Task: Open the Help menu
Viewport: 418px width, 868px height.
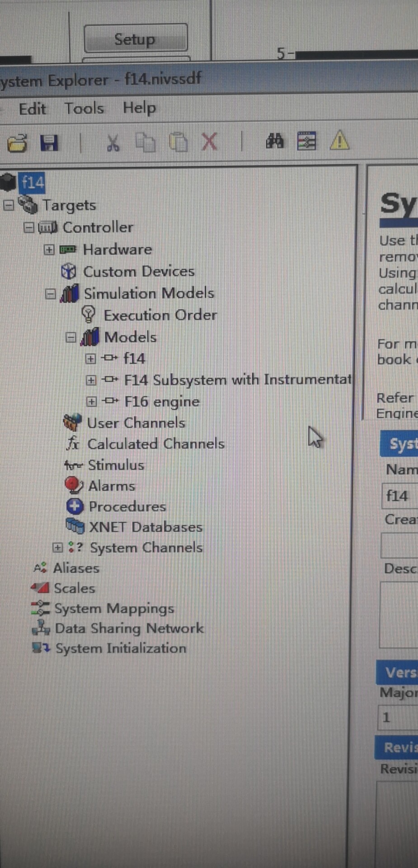Action: (139, 108)
